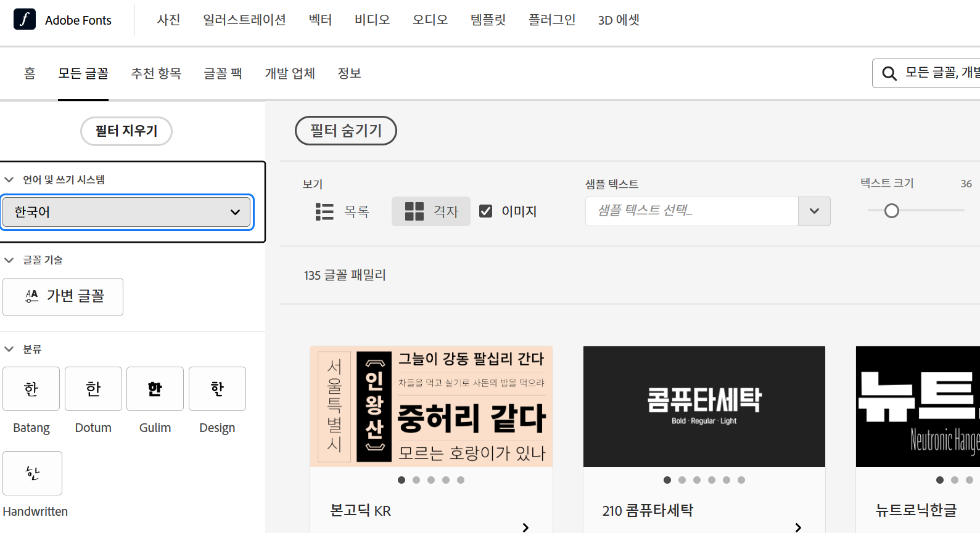The height and width of the screenshot is (533, 980).
Task: Open the 글꼴 팩 tab
Action: click(223, 73)
